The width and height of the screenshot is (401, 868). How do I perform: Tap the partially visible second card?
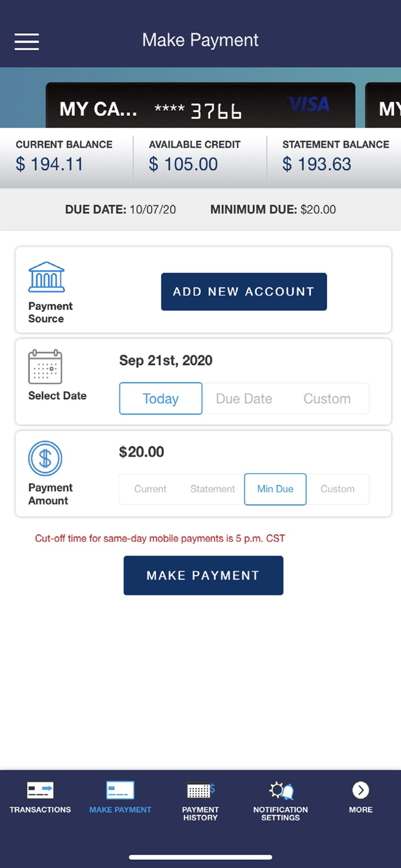click(x=383, y=105)
